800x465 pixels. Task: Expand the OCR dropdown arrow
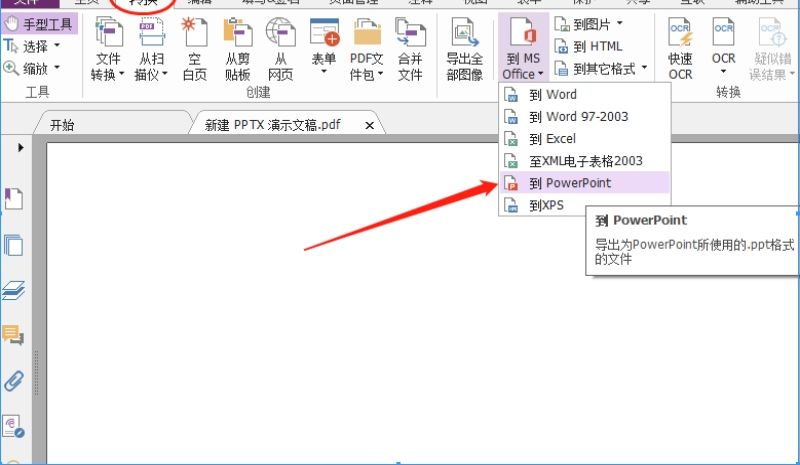(723, 72)
